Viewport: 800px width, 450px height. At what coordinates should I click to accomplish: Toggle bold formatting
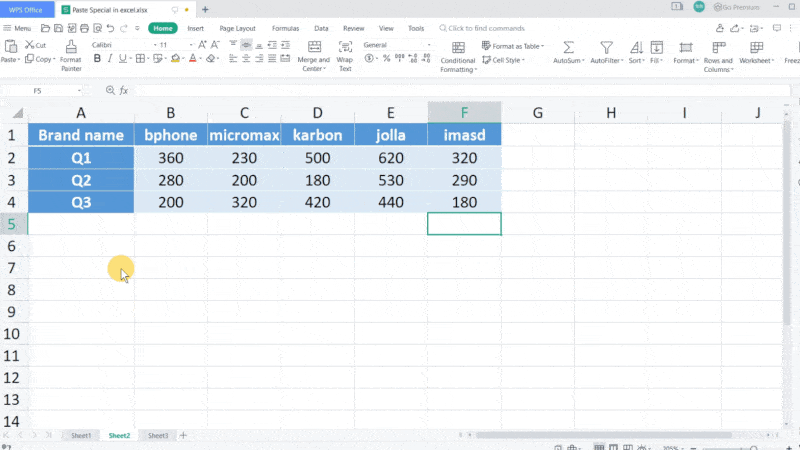coord(97,59)
